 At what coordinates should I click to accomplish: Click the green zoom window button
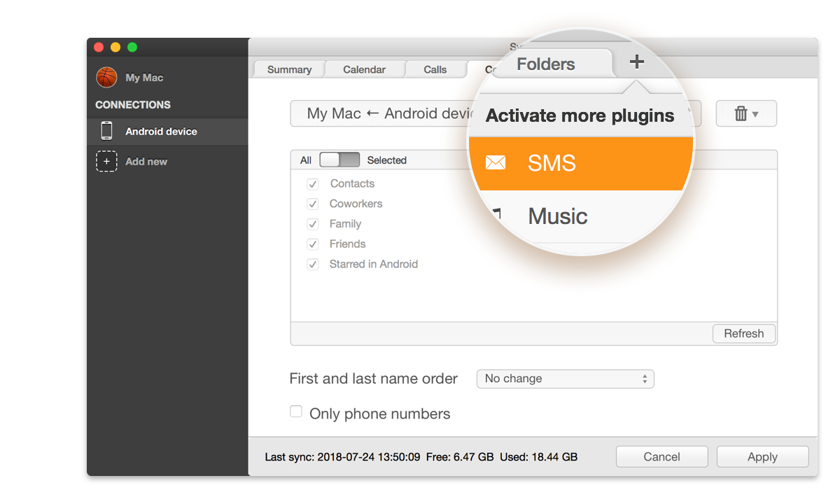[132, 47]
